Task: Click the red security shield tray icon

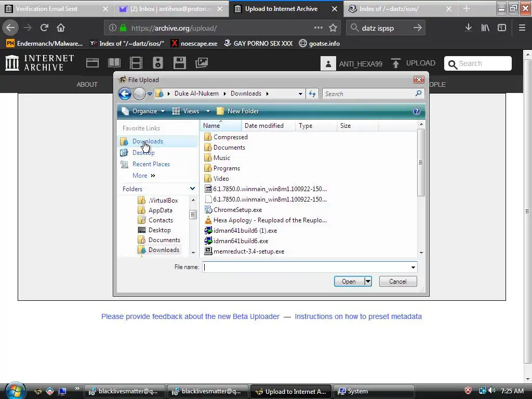Action: click(x=468, y=391)
